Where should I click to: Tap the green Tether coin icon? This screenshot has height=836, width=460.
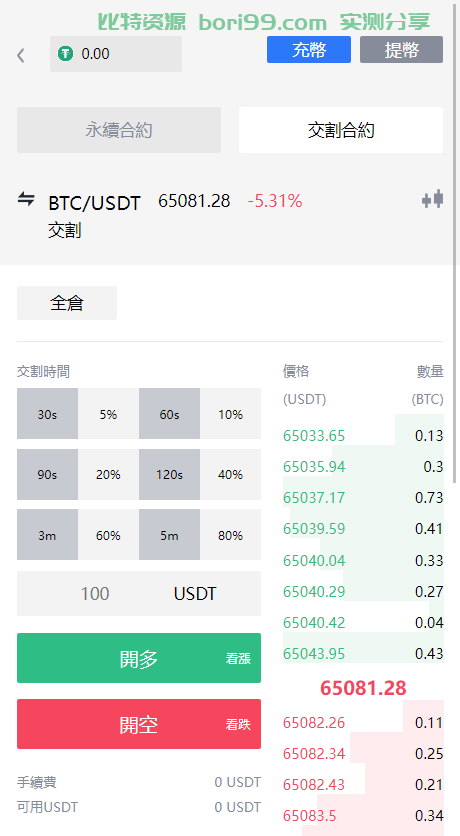(66, 53)
